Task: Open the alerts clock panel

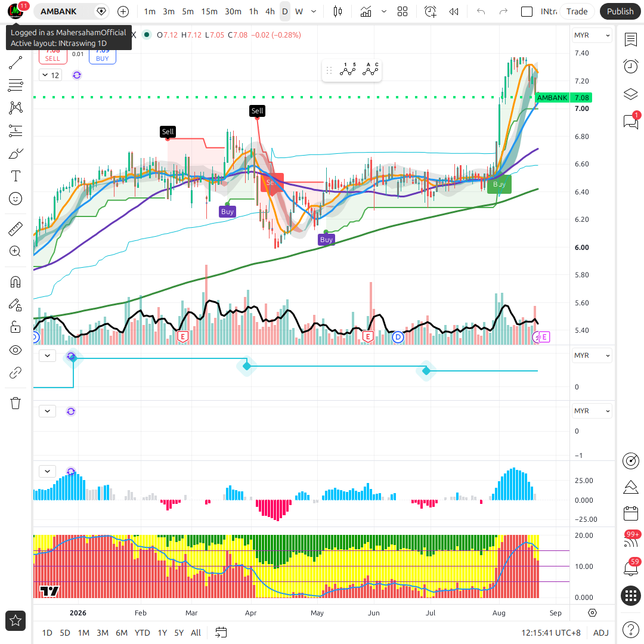Action: [x=631, y=67]
